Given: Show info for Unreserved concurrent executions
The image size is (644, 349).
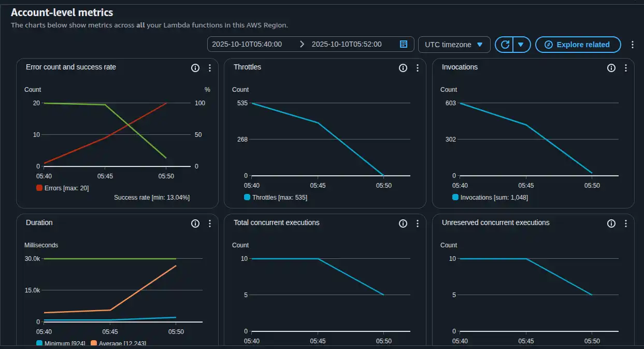Looking at the screenshot, I should [x=611, y=224].
